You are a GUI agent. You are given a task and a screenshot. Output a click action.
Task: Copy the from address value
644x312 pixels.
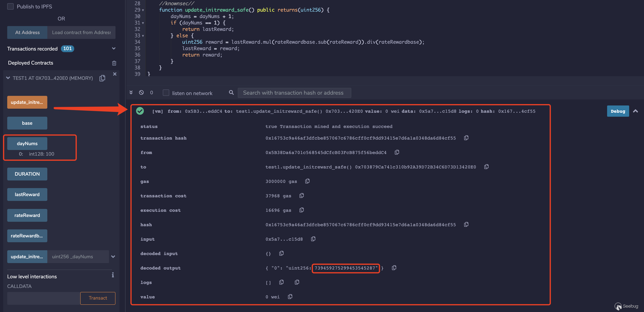[397, 152]
